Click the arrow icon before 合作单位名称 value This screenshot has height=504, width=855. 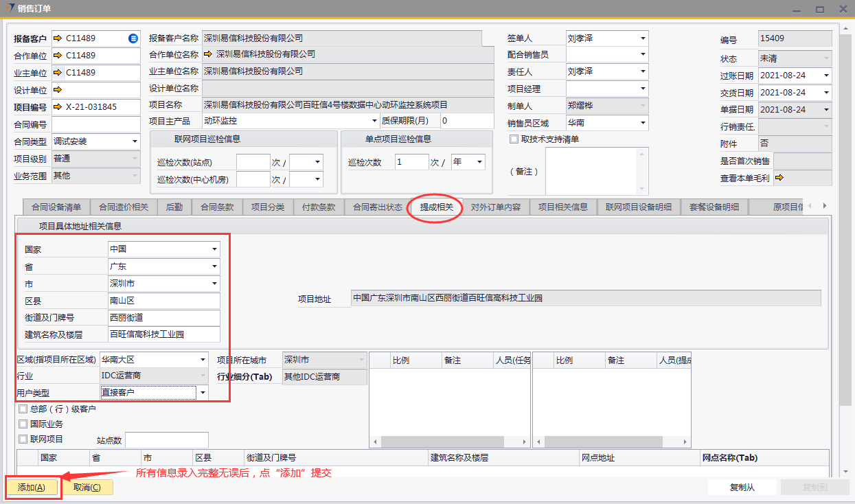click(x=208, y=54)
